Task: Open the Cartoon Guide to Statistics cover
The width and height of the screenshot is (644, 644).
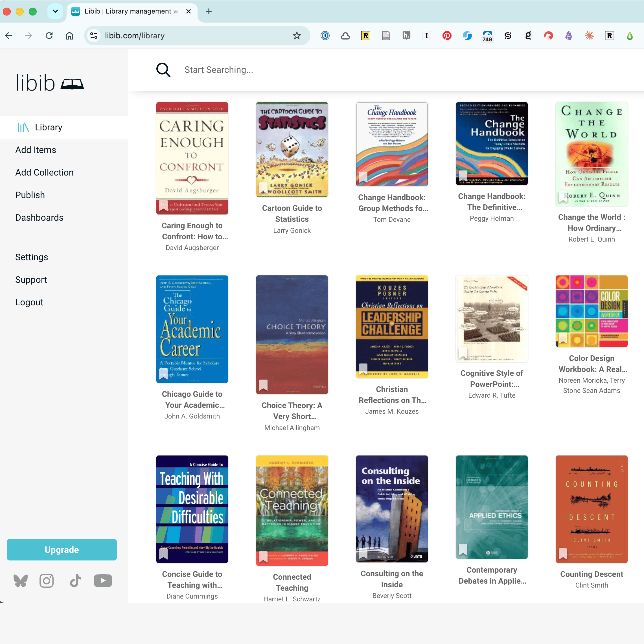Action: (292, 149)
